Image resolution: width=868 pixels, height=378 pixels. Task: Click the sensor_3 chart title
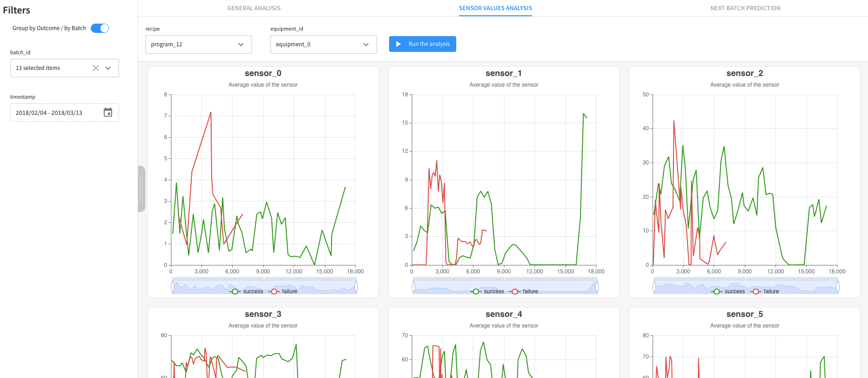pyautogui.click(x=263, y=314)
